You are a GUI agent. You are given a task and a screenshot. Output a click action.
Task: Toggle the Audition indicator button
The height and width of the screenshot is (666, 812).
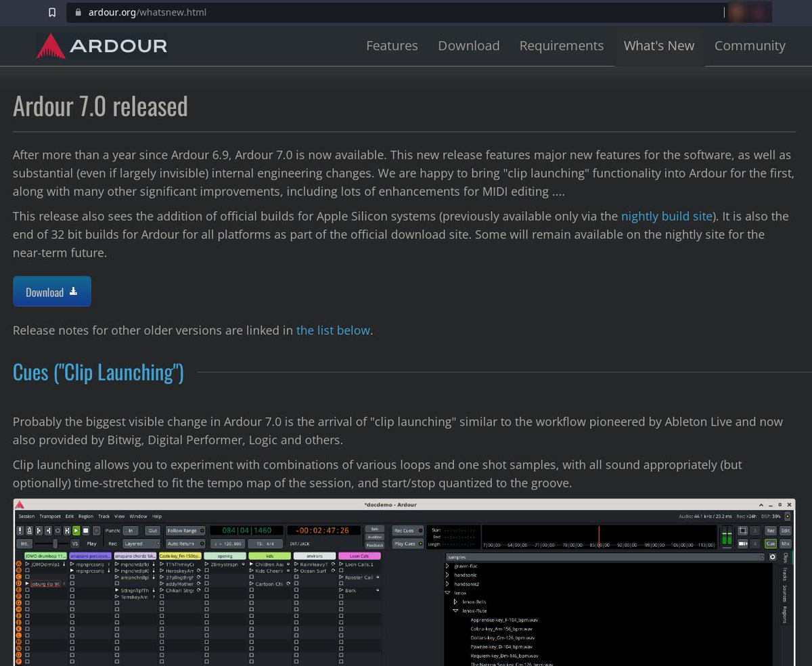(374, 537)
